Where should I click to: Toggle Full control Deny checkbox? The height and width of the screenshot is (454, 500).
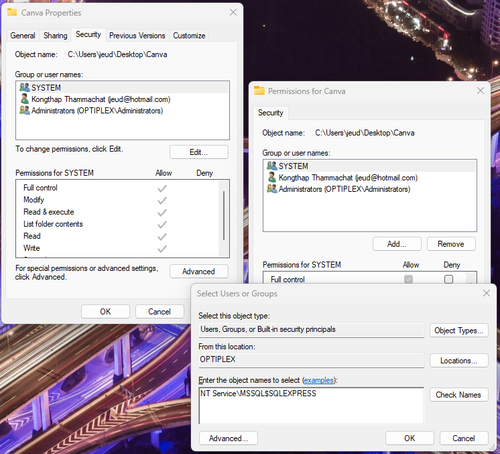pos(449,279)
